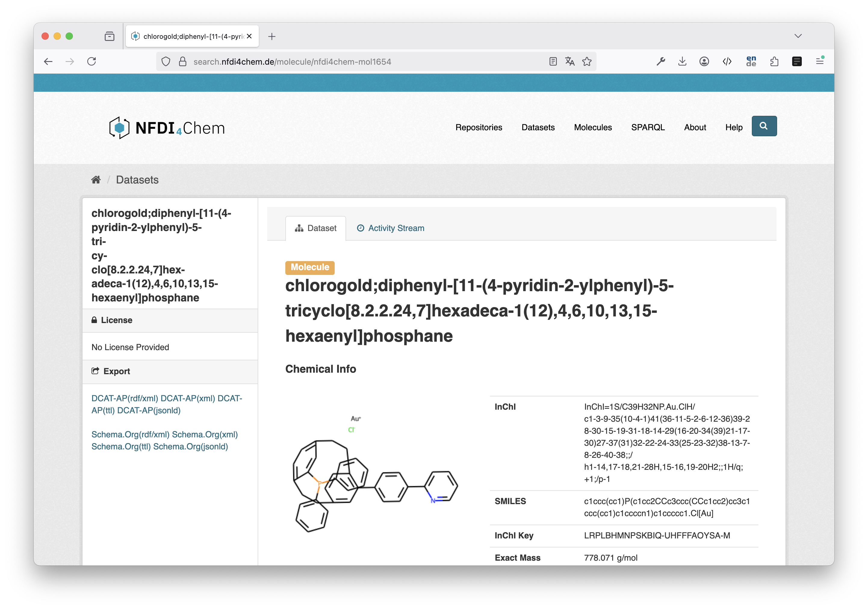Image resolution: width=868 pixels, height=610 pixels.
Task: Open the downloads panel
Action: tap(682, 62)
